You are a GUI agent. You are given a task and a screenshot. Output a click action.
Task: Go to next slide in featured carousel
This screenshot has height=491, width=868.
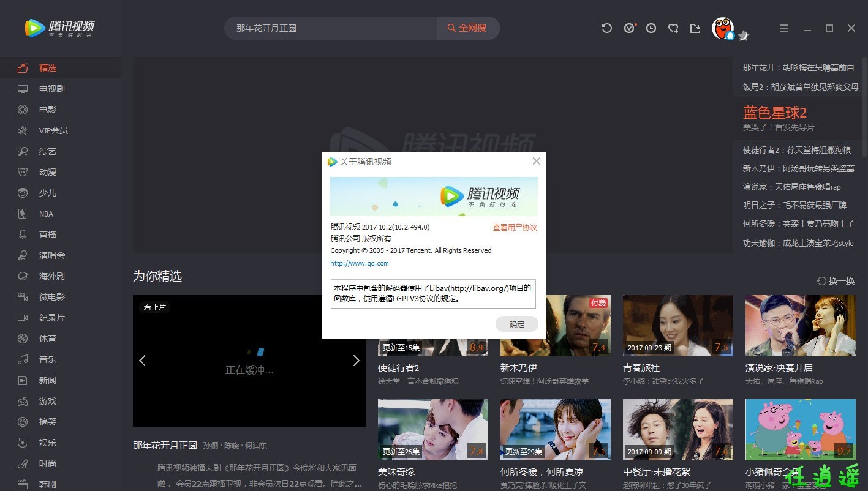357,361
